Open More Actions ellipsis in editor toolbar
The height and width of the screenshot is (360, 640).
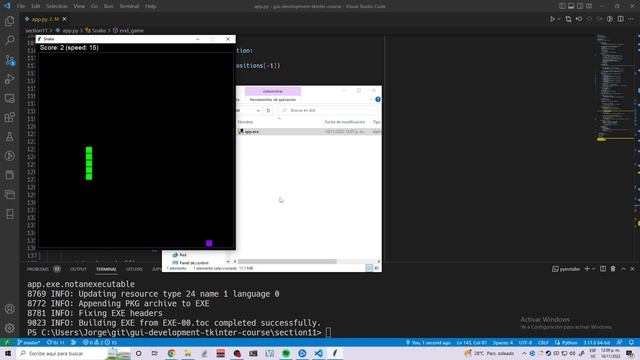(x=631, y=19)
